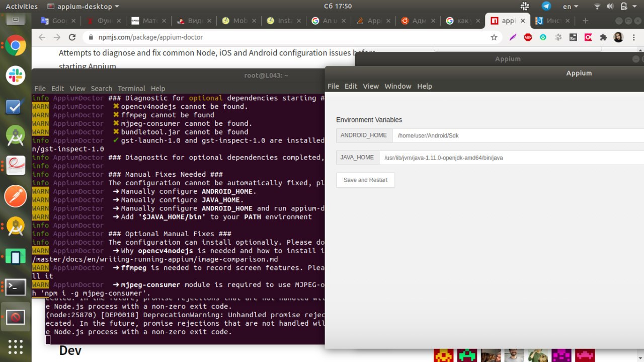Open the Edit menu in the terminal window
Viewport: 644px width, 362px height.
click(58, 88)
